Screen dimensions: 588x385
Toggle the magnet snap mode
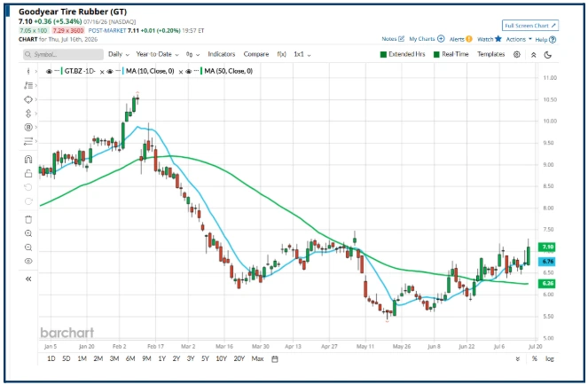pos(28,159)
